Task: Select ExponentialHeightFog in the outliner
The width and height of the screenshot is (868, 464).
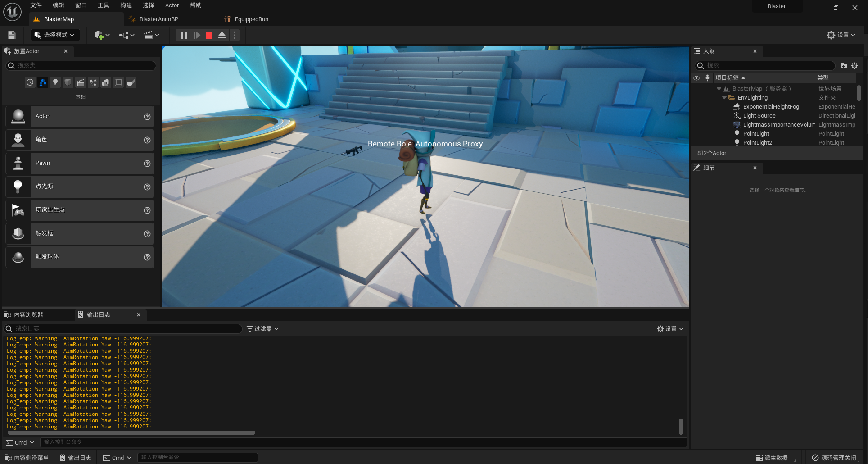Action: point(771,107)
